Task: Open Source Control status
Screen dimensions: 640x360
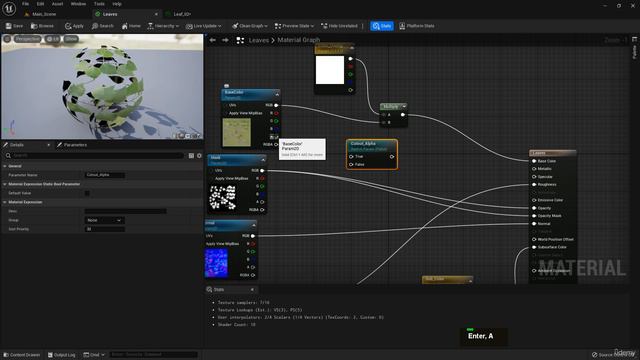Action: click(612, 355)
